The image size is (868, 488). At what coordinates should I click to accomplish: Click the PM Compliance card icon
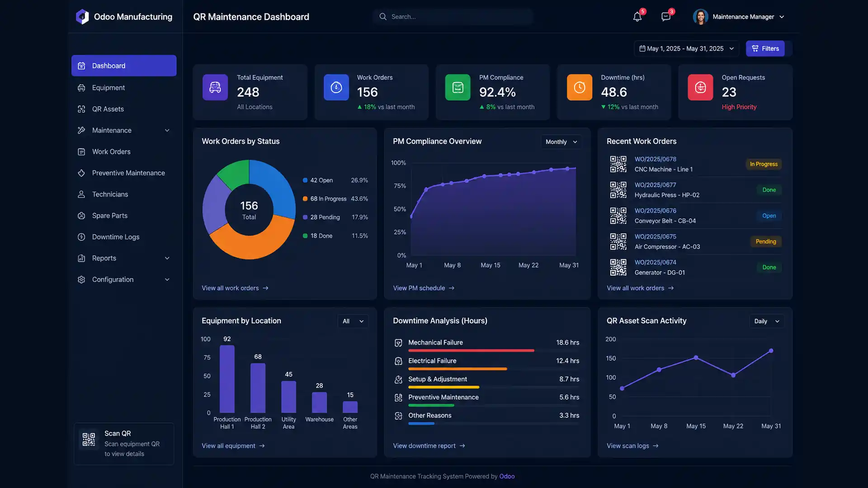pyautogui.click(x=458, y=87)
